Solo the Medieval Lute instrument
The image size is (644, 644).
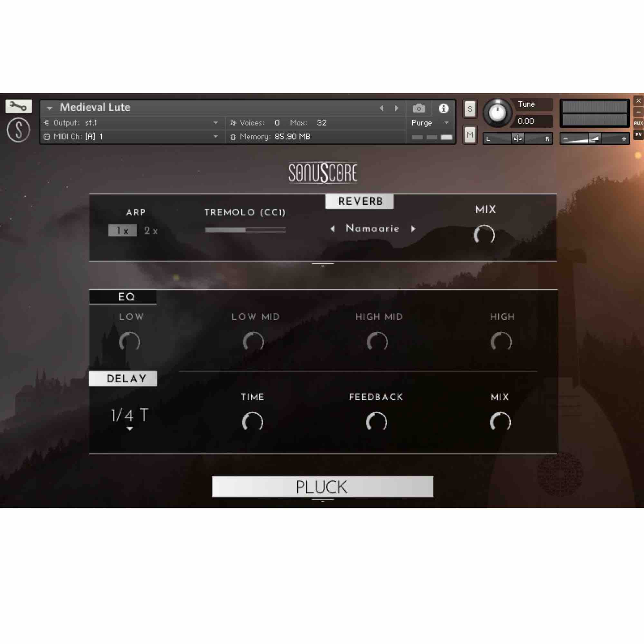point(470,109)
